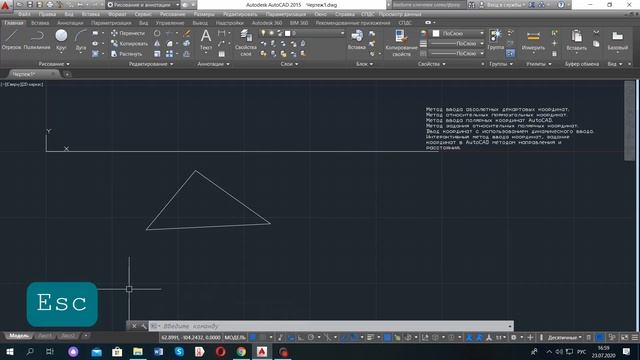640x360 pixels.
Task: Click the Open file icon in quick access toolbar
Action: pos(20,5)
